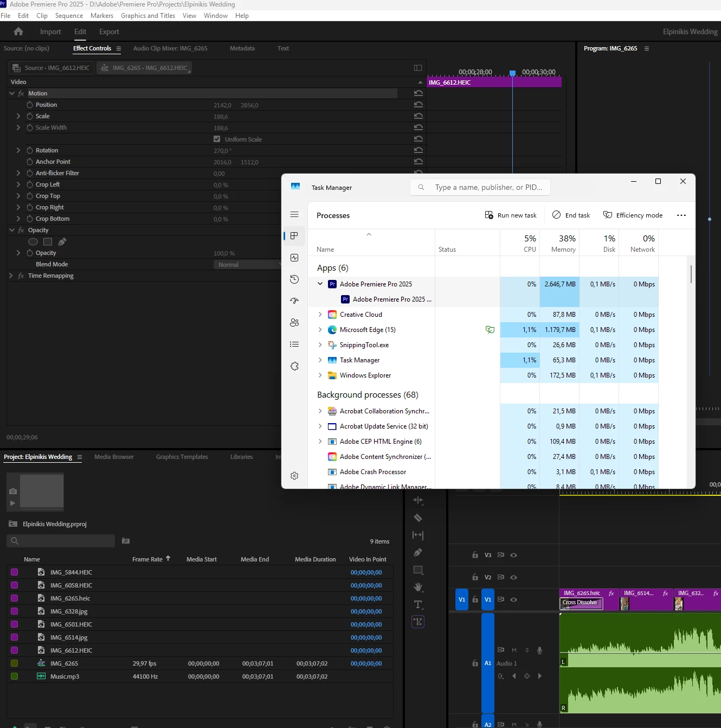Open Task Manager Startup apps page
The height and width of the screenshot is (728, 721).
[294, 301]
